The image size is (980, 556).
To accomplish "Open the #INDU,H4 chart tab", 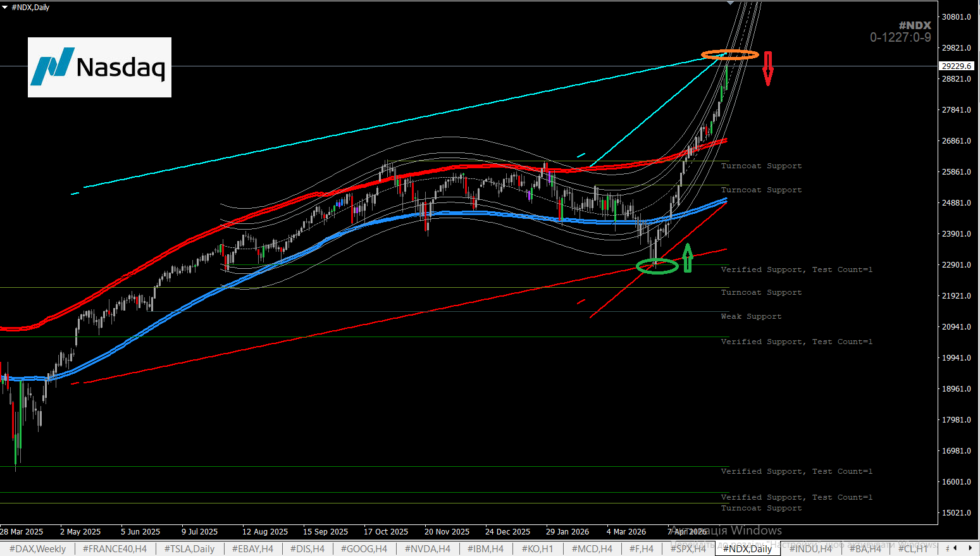I will pyautogui.click(x=810, y=548).
